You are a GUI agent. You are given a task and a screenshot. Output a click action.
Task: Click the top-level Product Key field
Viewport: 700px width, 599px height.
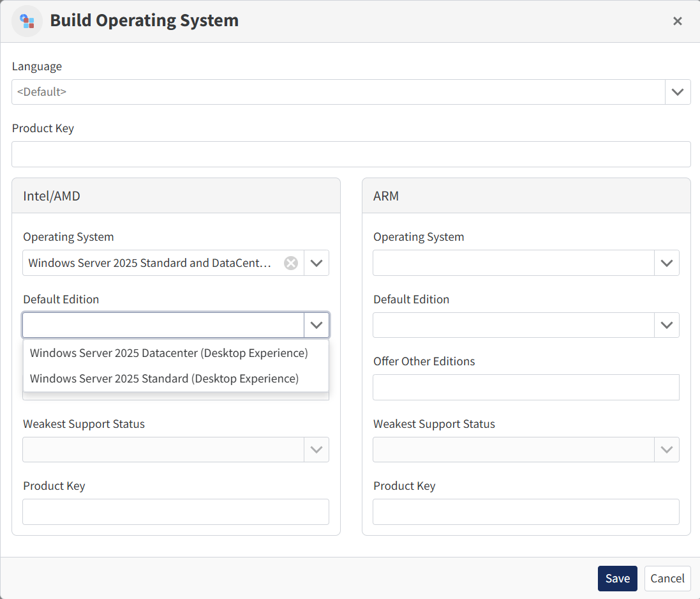[x=351, y=155]
